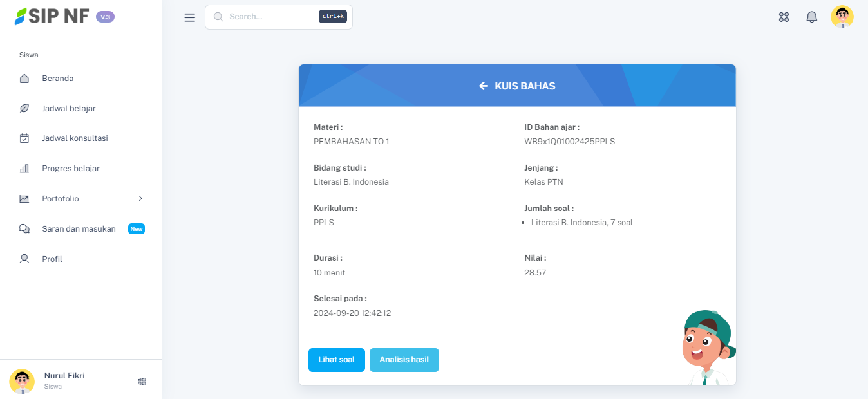Open Progres belajar menu item
This screenshot has height=399, width=868.
71,169
